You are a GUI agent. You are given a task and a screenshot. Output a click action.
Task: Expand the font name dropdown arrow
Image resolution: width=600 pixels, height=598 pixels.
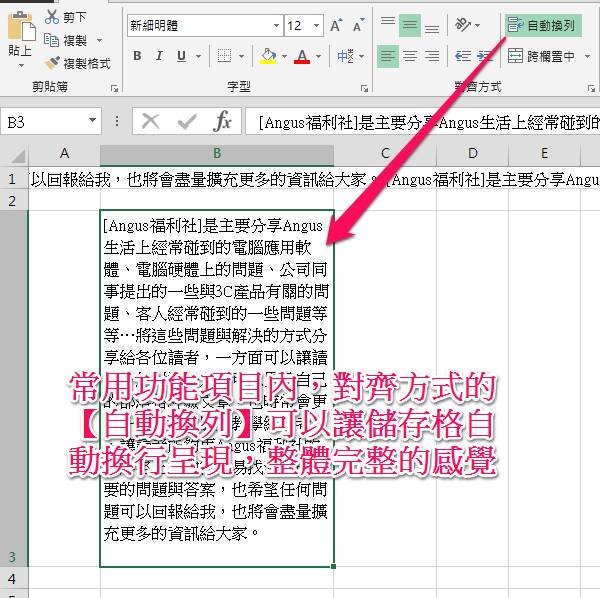pos(277,26)
